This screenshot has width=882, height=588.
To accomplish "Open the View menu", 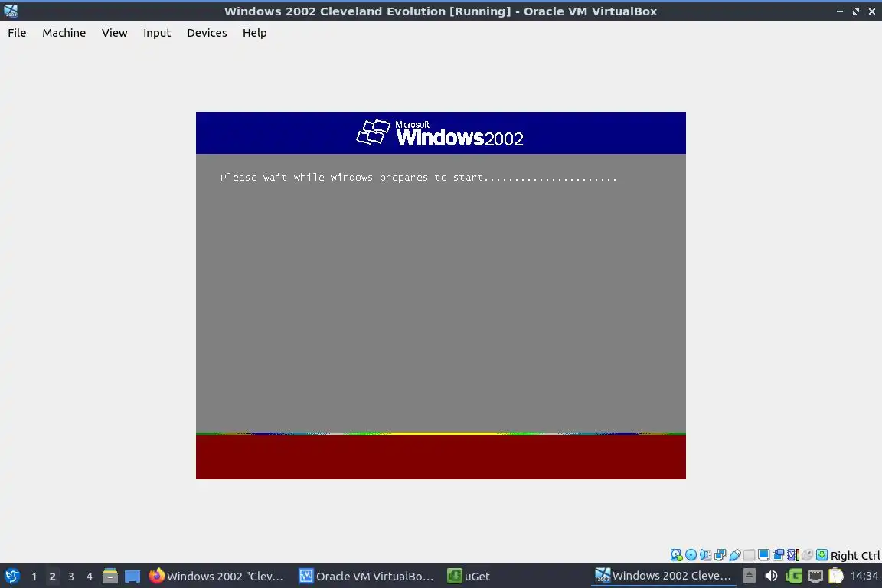I will pyautogui.click(x=114, y=33).
